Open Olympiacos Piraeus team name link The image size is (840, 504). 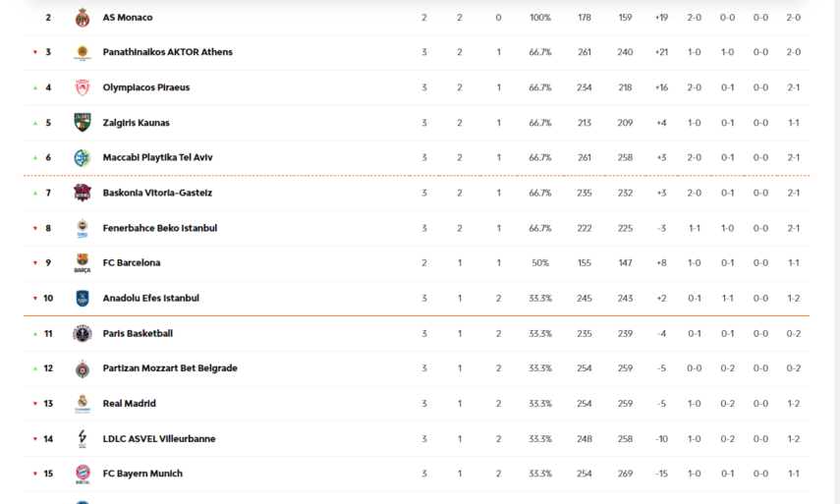(x=146, y=87)
